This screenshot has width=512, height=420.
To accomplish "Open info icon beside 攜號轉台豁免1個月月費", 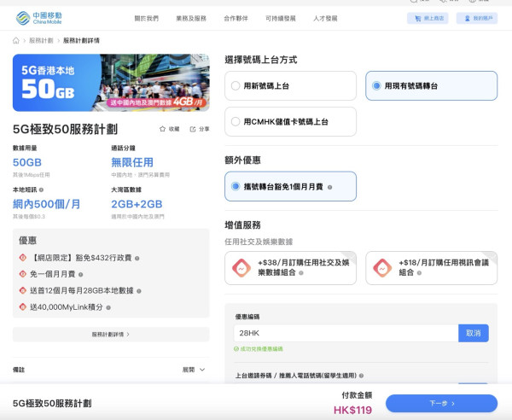I will point(329,188).
